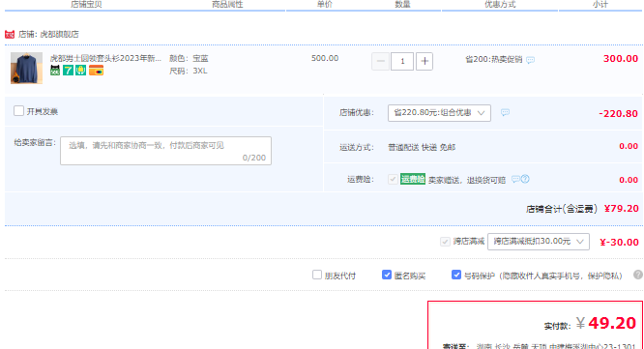Click question mark icon in 运费险 row
Viewport: 644px width, 349px height.
point(525,179)
